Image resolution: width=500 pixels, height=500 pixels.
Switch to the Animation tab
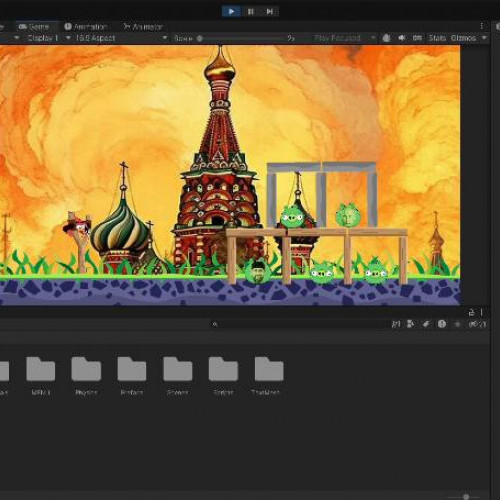(86, 27)
